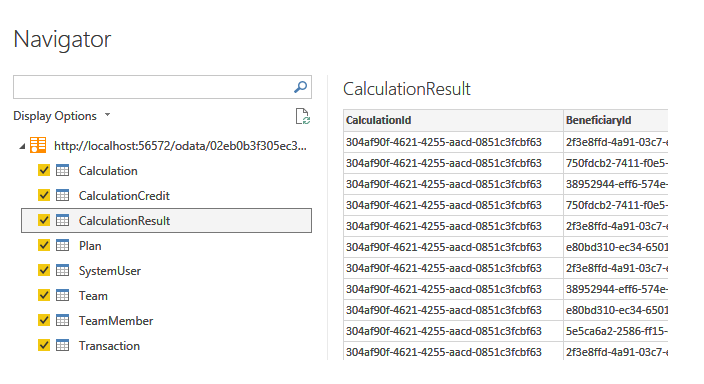Click the OData source feed icon

click(x=38, y=145)
